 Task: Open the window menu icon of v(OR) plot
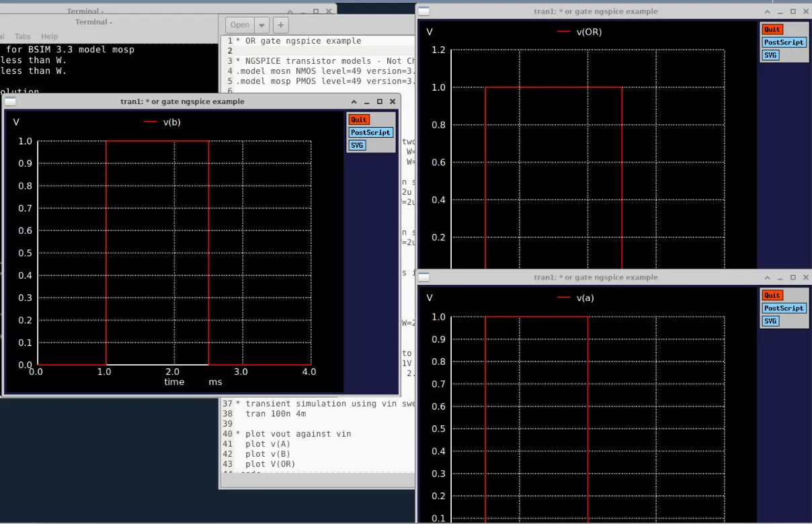coord(423,11)
